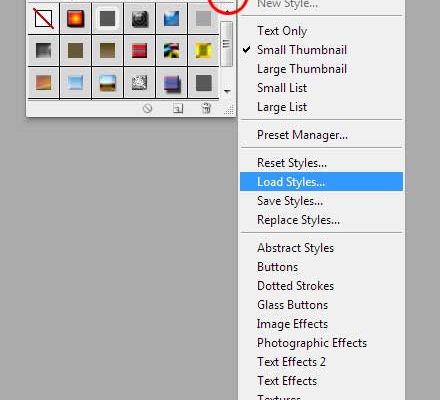Switch the view to Large Thumbnail
The height and width of the screenshot is (400, 440).
pos(302,69)
